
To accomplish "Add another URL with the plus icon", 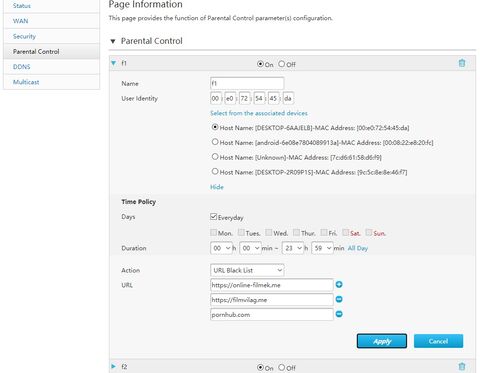I will pyautogui.click(x=339, y=284).
